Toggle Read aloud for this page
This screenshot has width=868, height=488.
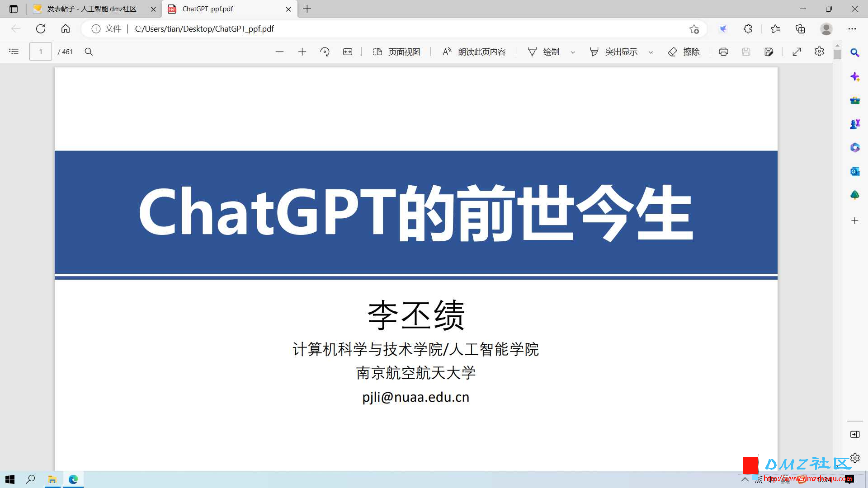tap(474, 52)
